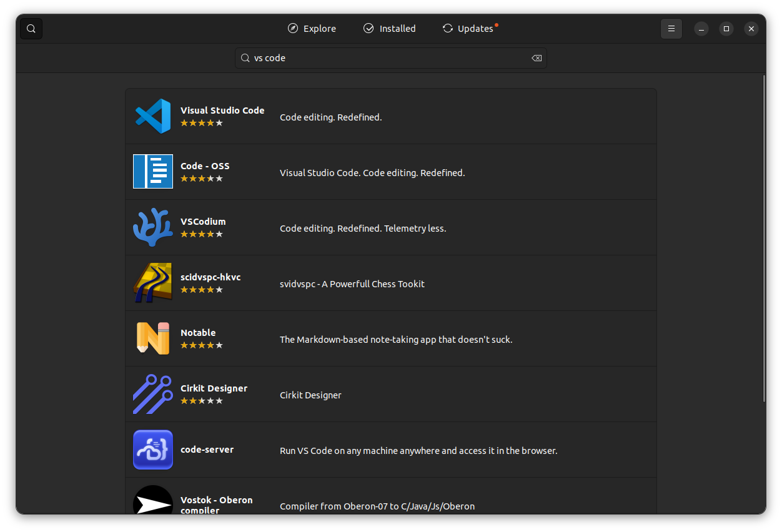The image size is (782, 532).
Task: Open search with the magnifier icon
Action: (x=31, y=28)
